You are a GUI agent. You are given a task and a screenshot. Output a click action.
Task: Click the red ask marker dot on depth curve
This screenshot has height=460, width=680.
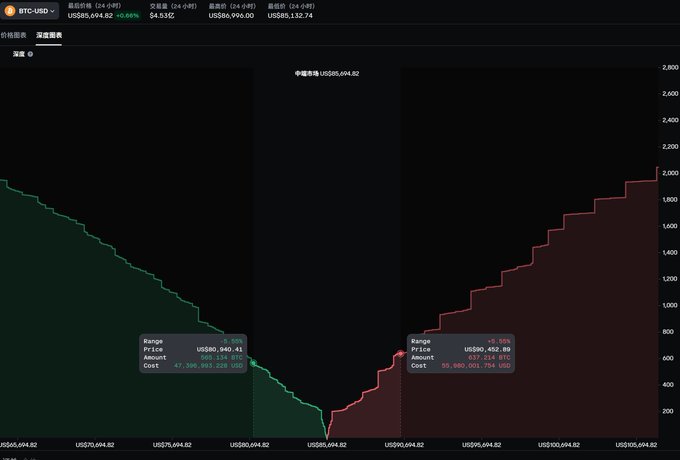[x=400, y=354]
